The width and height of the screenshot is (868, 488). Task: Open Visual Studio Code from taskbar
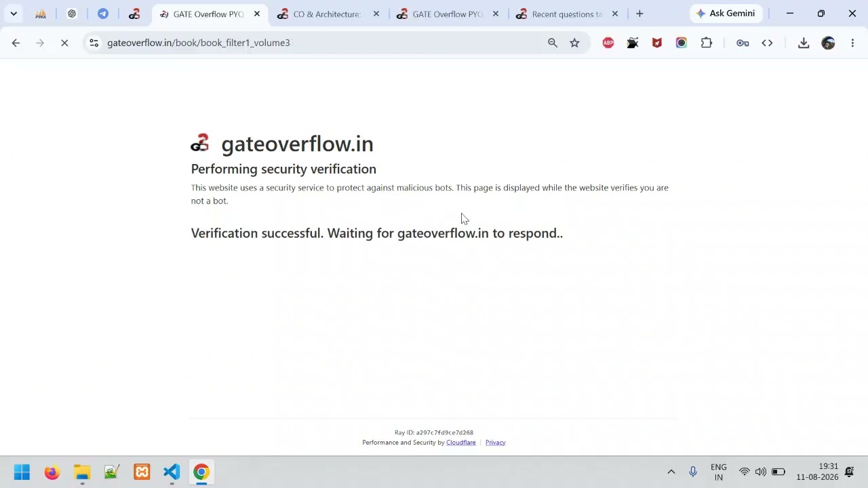click(172, 472)
